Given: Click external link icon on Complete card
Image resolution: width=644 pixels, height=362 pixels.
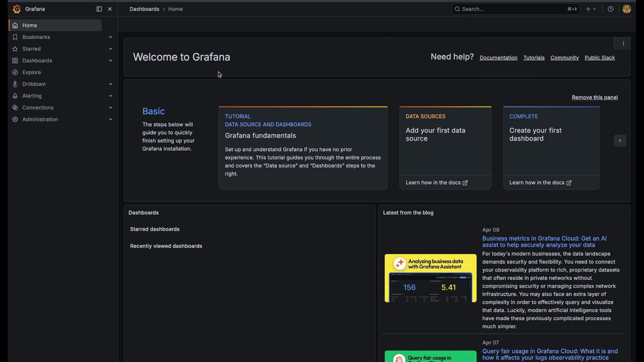Looking at the screenshot, I should 569,183.
